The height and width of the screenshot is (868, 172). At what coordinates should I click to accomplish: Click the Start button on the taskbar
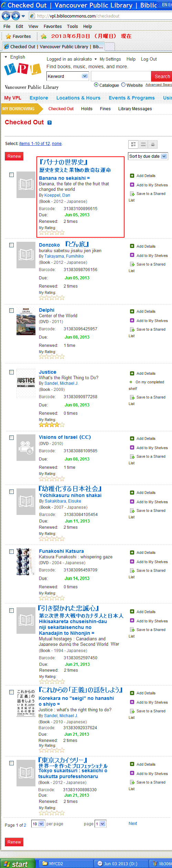17,864
